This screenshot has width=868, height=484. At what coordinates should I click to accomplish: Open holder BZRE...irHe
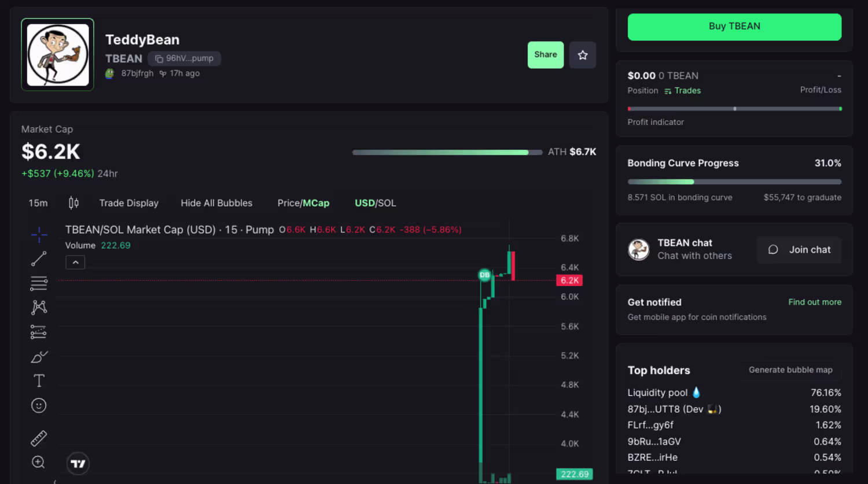pos(734,457)
